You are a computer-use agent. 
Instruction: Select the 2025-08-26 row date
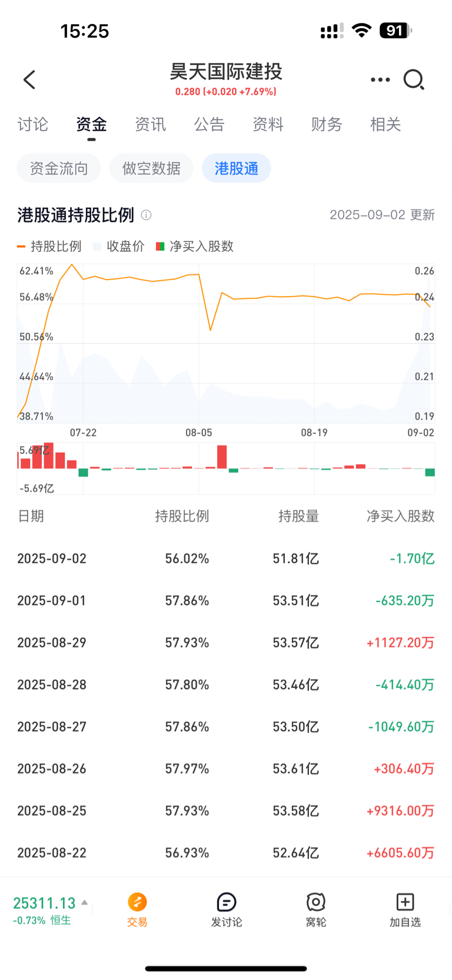click(x=52, y=769)
